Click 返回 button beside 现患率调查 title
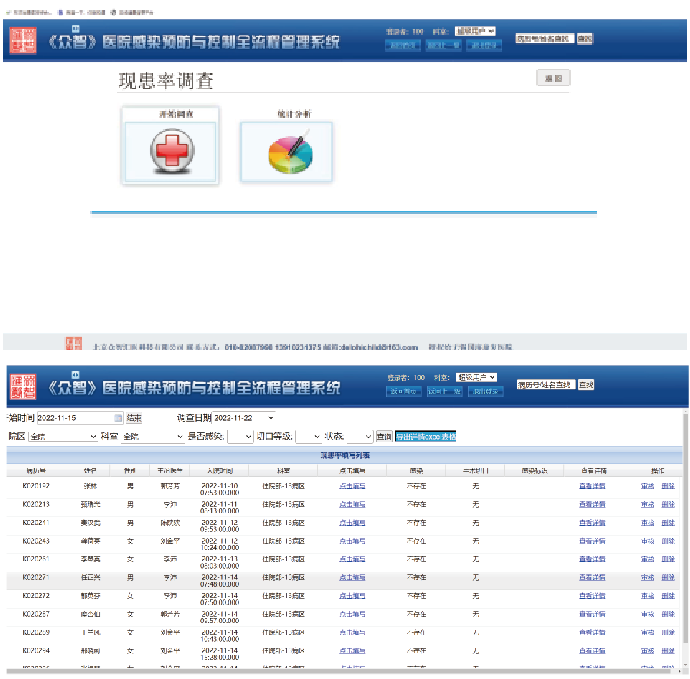690x679 pixels. 552,78
